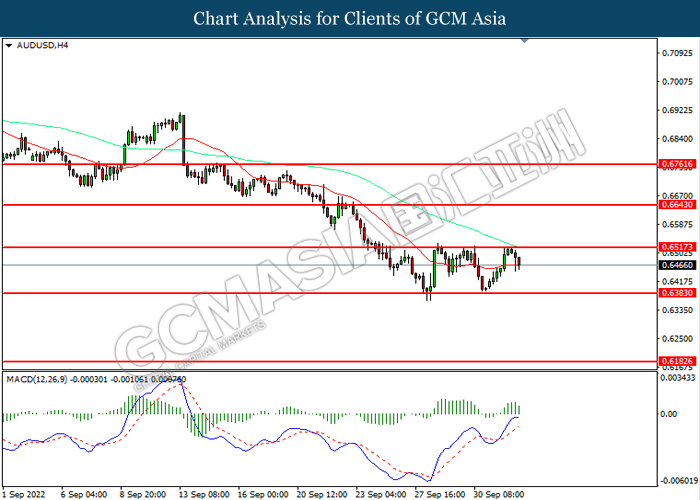
Task: Click the AUDUSD,H4 chart label
Action: (x=42, y=45)
